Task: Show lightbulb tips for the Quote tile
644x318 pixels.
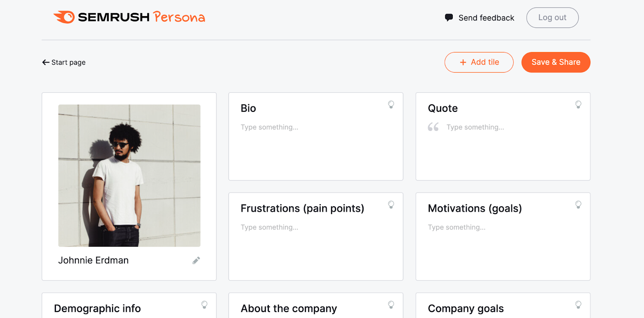Action: (x=578, y=105)
